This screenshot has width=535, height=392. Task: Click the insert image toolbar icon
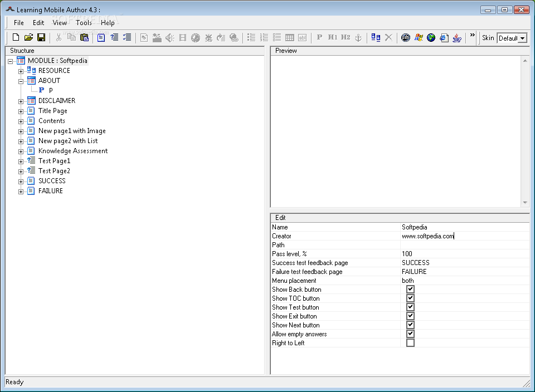[144, 37]
